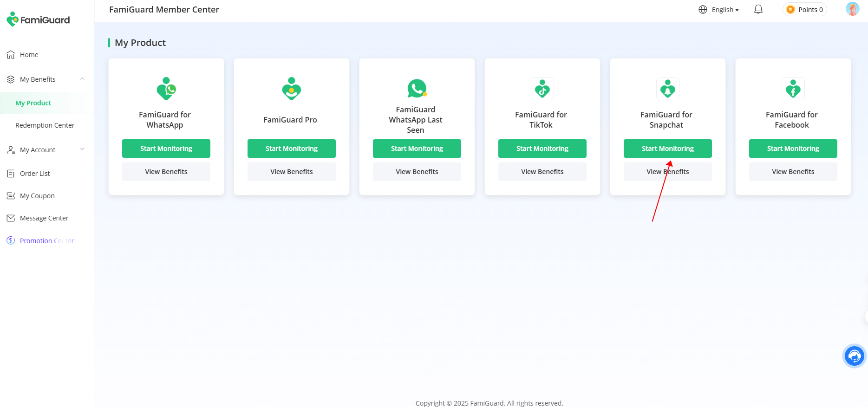868x407 pixels.
Task: Click the Order List icon
Action: click(11, 174)
